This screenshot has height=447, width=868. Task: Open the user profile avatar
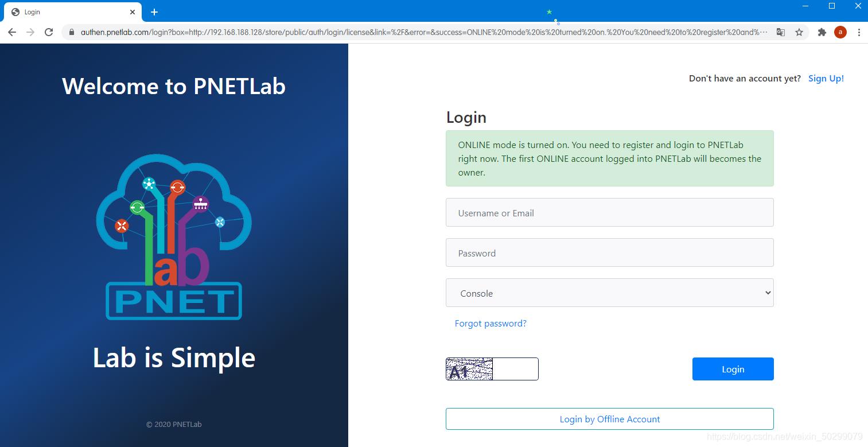(840, 32)
